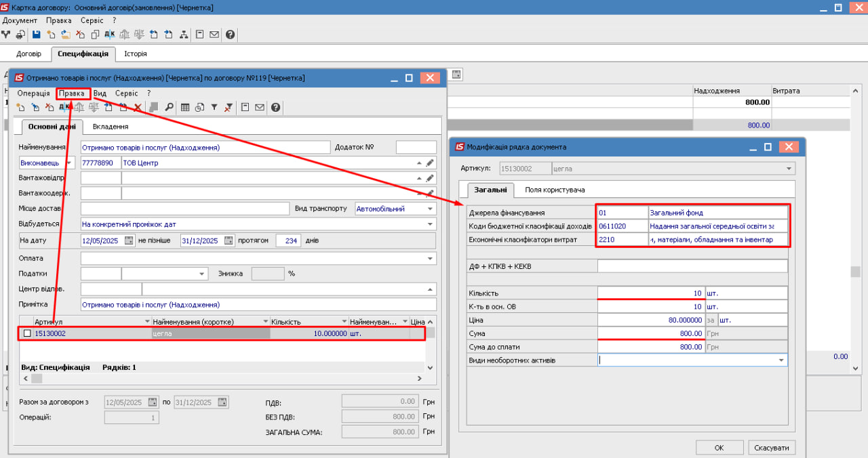Click the Коди бюджетної класифікації code 0611020
Screen dimensions: 868x458
coord(623,226)
